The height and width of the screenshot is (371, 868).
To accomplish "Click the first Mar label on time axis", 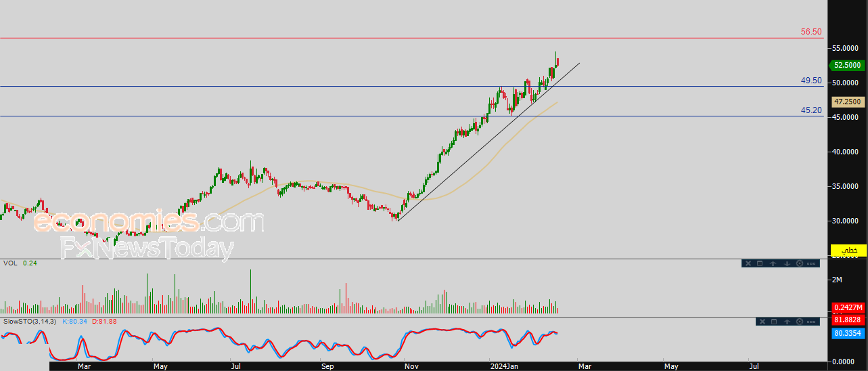I will tap(84, 366).
